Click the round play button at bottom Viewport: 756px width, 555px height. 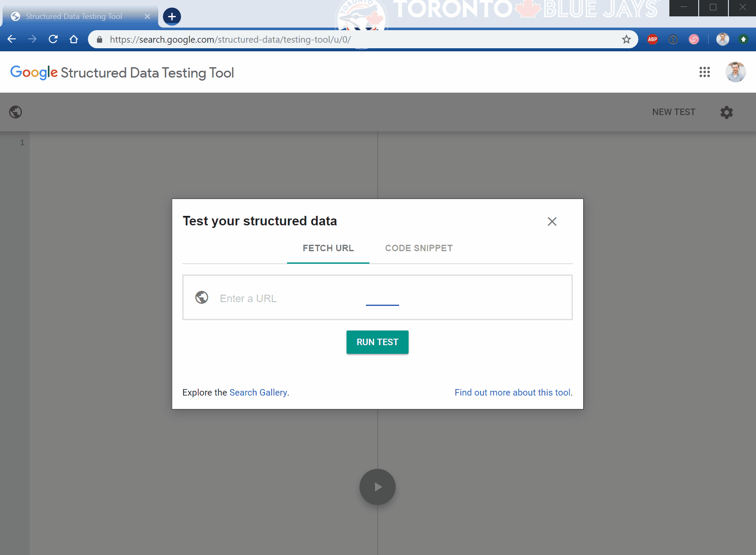(x=378, y=487)
